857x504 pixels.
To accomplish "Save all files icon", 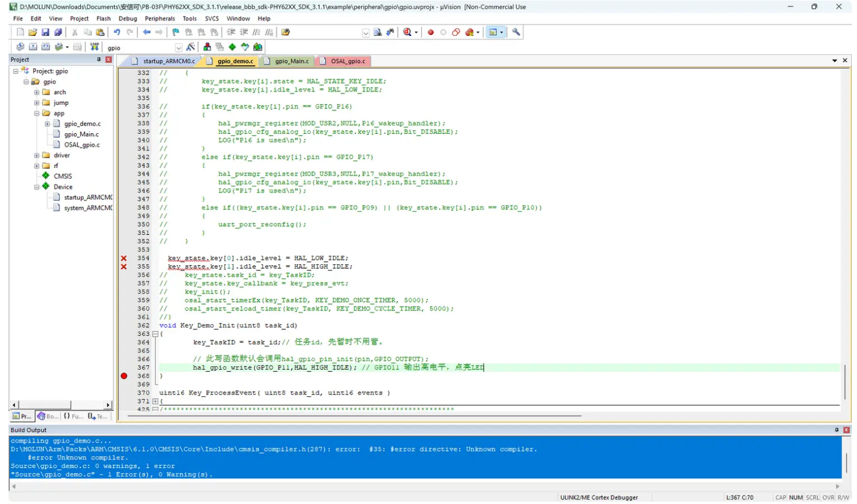I will click(58, 32).
